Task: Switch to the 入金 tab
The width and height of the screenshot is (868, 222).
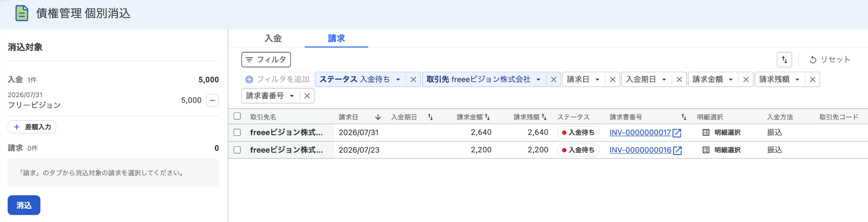Action: [x=273, y=38]
